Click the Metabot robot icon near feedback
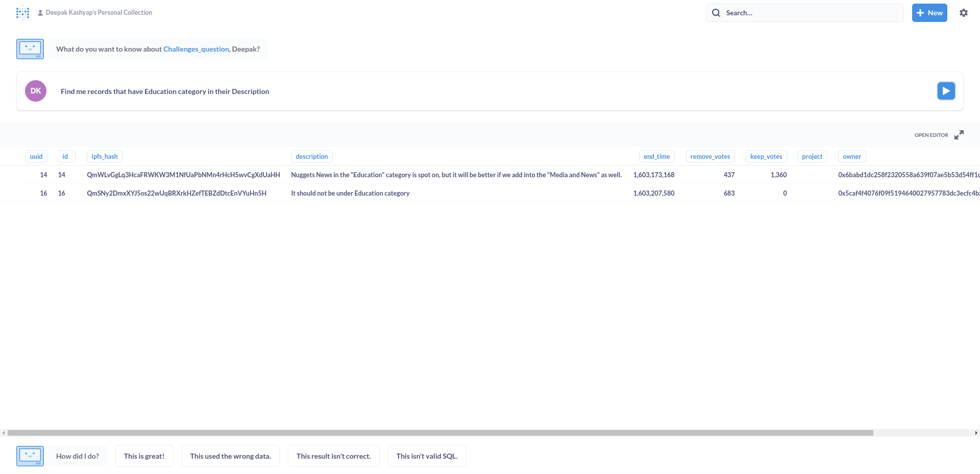Image resolution: width=980 pixels, height=474 pixels. (x=30, y=456)
